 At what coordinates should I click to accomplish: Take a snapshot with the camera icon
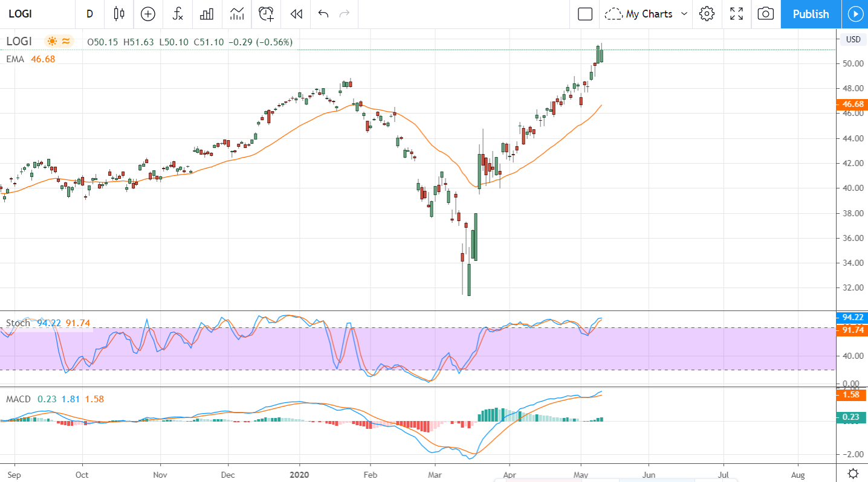[766, 14]
